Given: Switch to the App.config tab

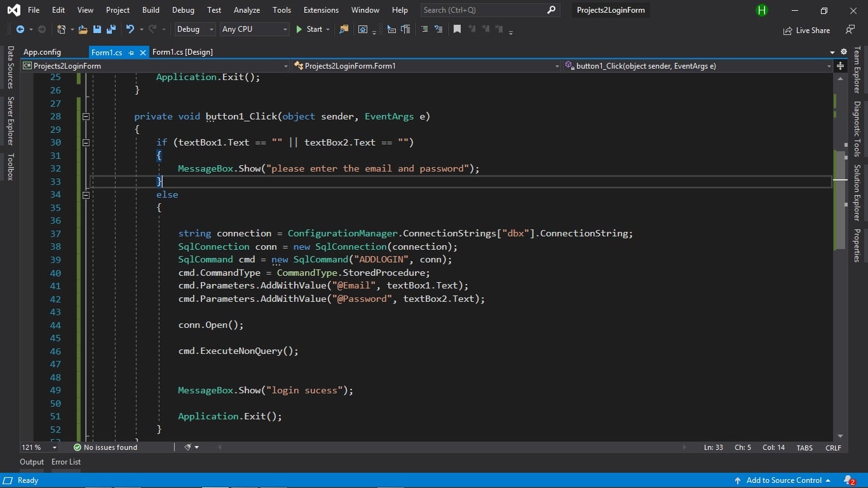Looking at the screenshot, I should (x=42, y=52).
